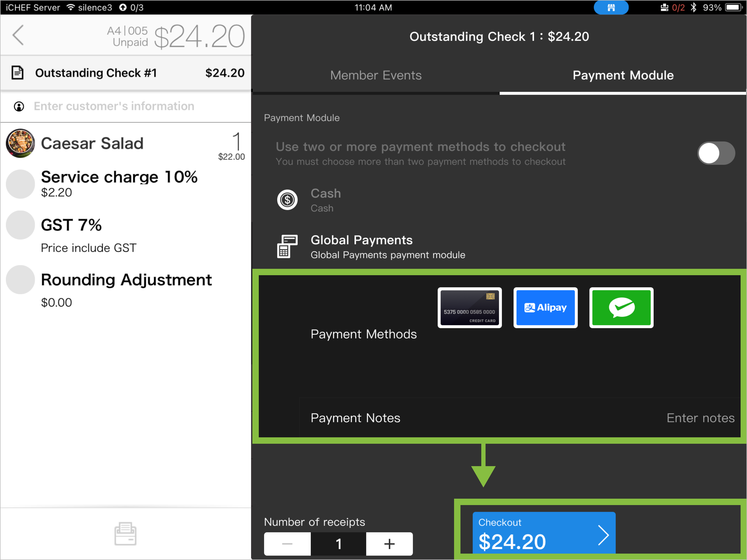
Task: Tap the blue shop icon in status bar
Action: pyautogui.click(x=611, y=7)
